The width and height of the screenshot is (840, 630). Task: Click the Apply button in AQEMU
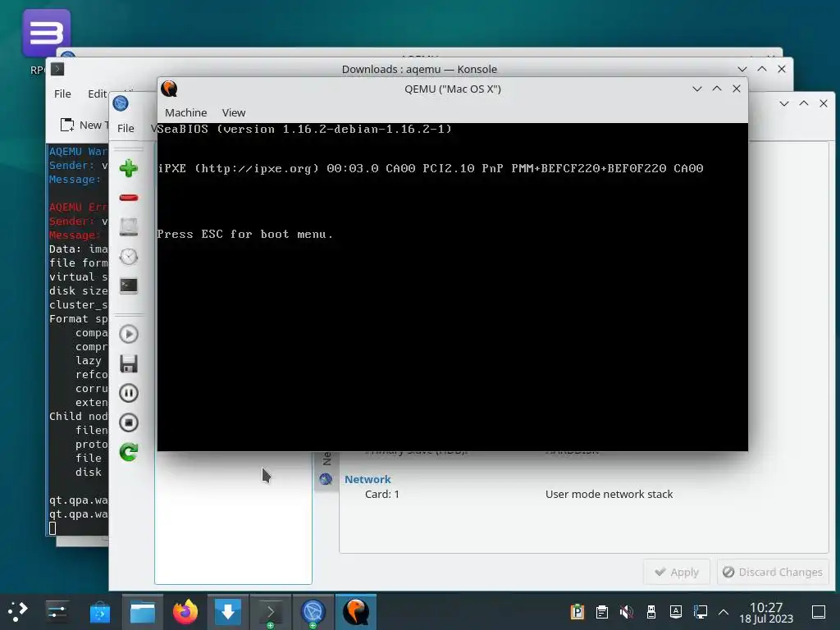677,572
